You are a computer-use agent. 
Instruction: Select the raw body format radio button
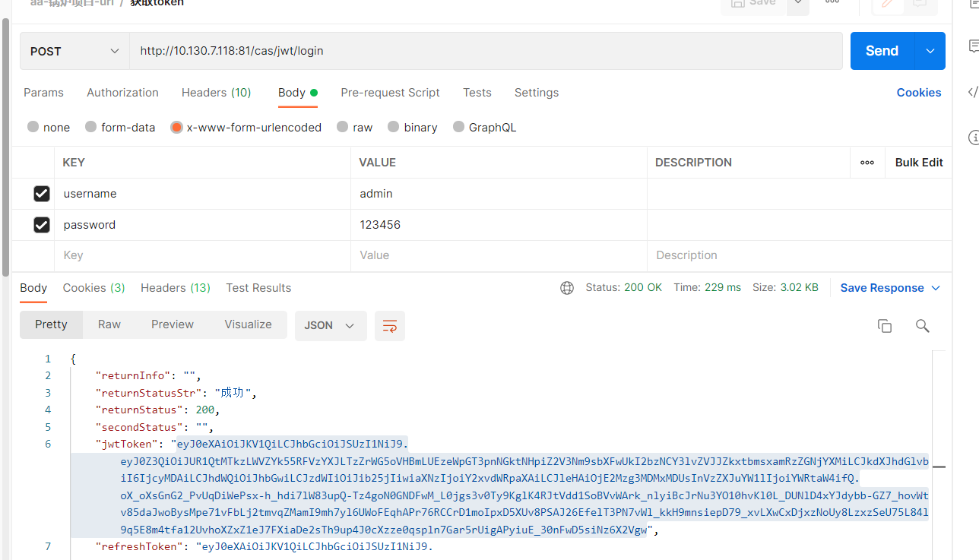click(342, 127)
